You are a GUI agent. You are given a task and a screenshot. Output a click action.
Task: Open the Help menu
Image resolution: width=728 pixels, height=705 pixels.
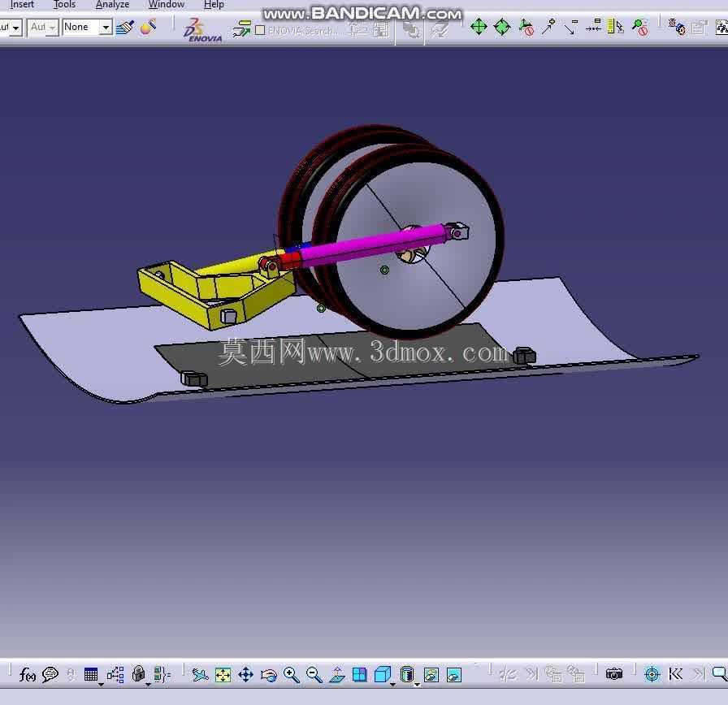tap(214, 5)
